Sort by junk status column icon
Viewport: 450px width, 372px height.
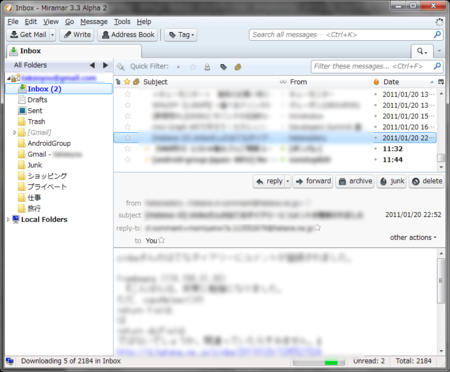[x=376, y=82]
